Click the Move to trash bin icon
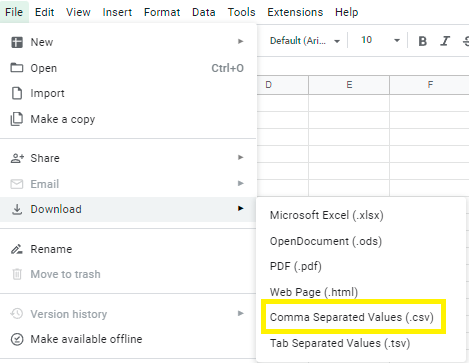This screenshot has width=469, height=363. 17,274
